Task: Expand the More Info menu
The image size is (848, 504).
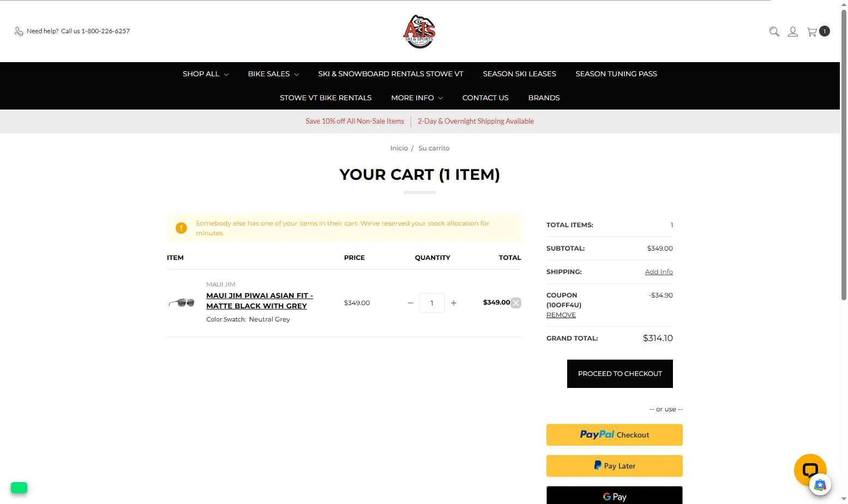Action: tap(417, 98)
